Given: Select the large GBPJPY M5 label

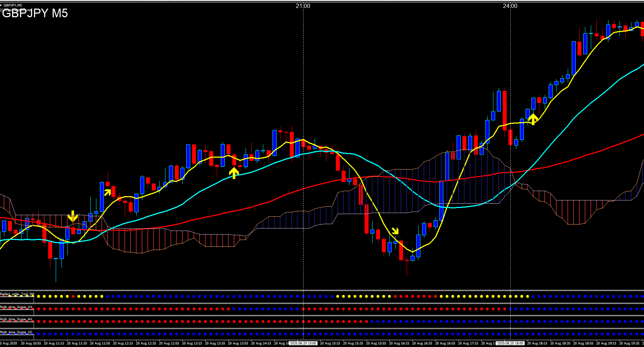Looking at the screenshot, I should click(x=35, y=13).
